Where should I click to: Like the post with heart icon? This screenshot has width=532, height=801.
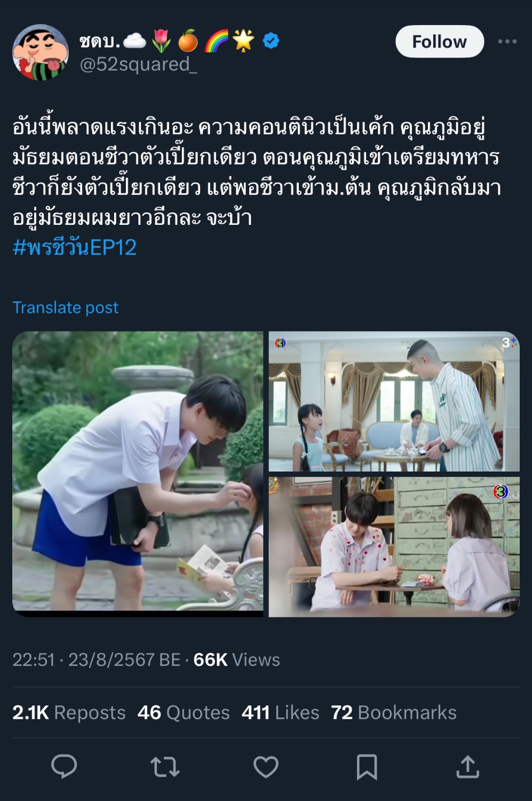pos(266,767)
